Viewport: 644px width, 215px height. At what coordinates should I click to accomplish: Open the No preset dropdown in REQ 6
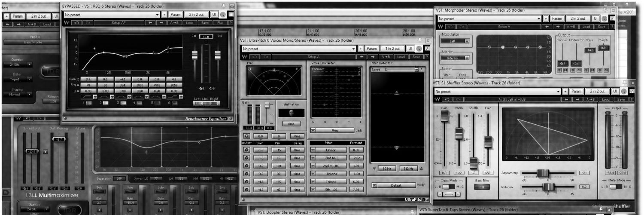click(112, 15)
